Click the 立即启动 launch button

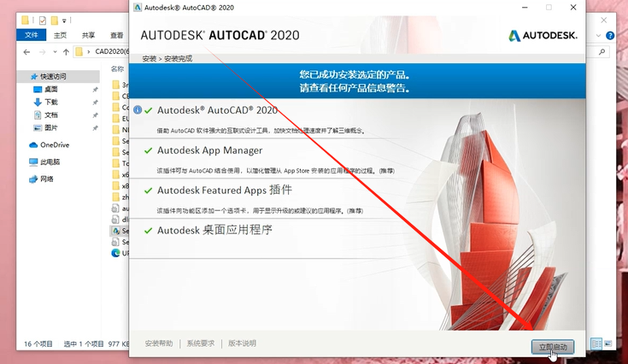click(x=553, y=347)
